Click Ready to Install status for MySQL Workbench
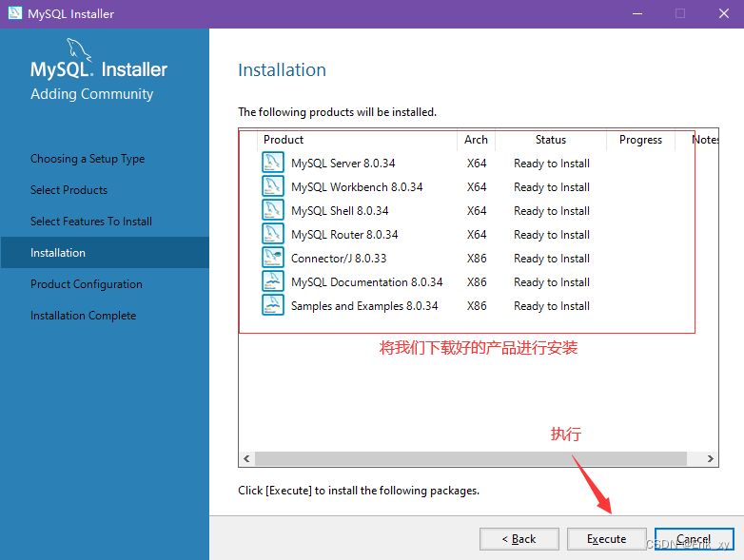The image size is (744, 560). [x=552, y=186]
